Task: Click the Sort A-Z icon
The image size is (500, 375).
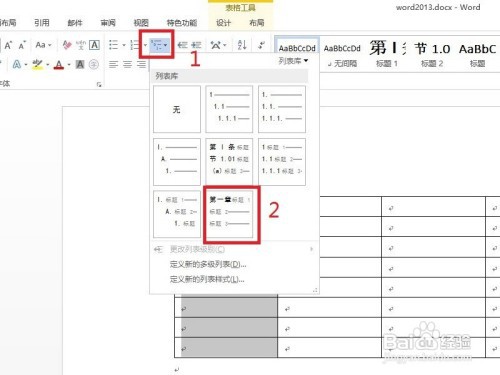Action: point(242,45)
